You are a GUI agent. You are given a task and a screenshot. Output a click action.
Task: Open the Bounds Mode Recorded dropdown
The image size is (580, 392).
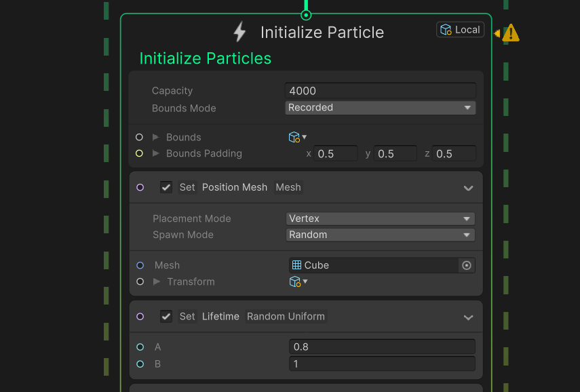(381, 108)
